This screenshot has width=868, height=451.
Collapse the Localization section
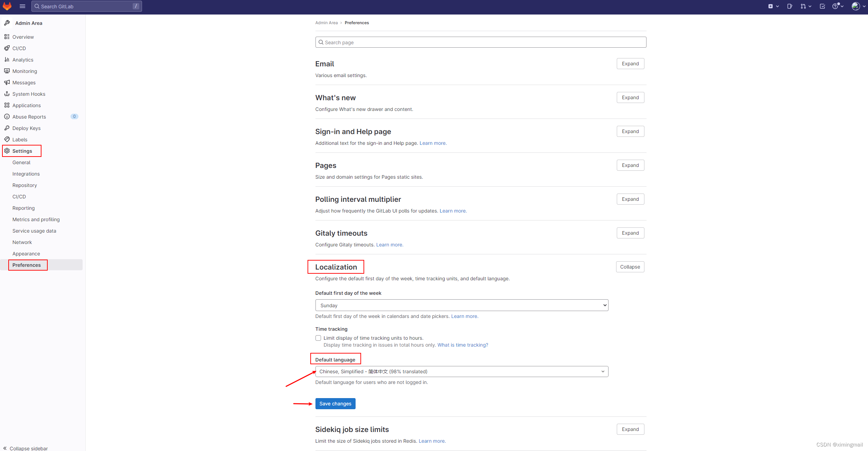coord(630,267)
